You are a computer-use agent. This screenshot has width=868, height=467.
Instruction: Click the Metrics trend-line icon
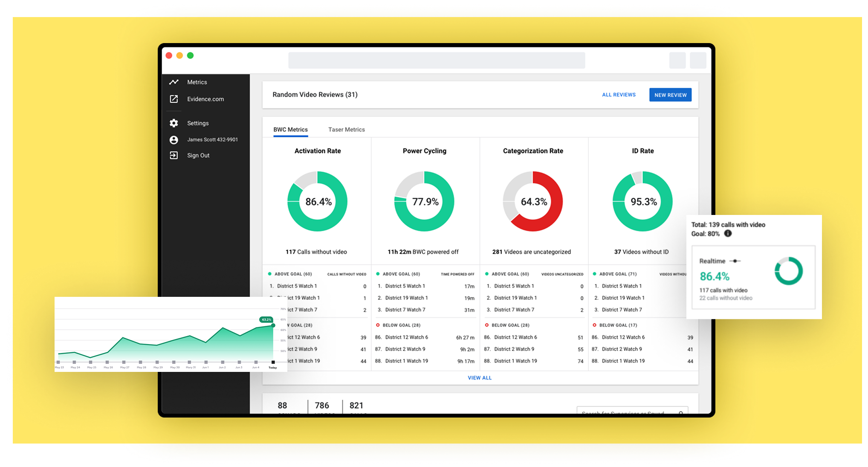pos(174,82)
